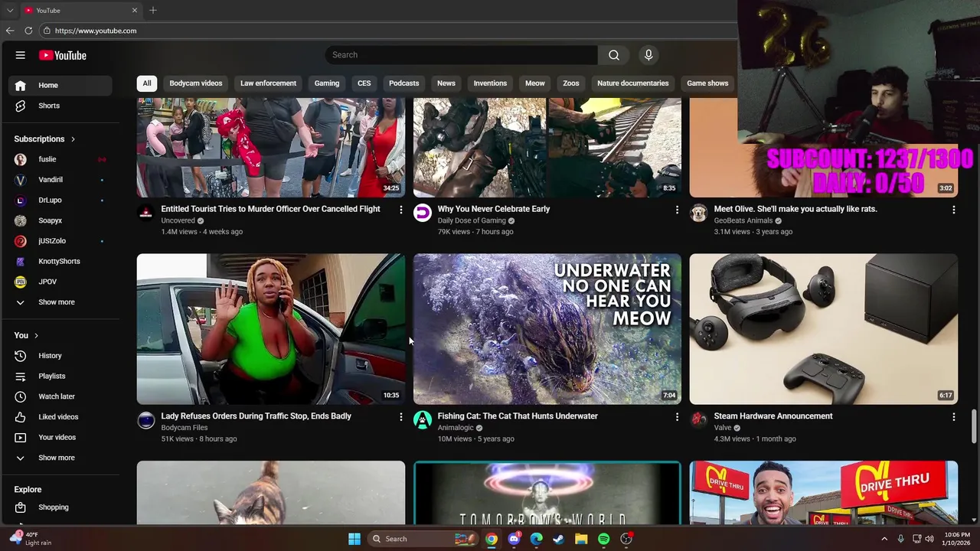Open the fuslie channel subscription
Image resolution: width=980 pixels, height=551 pixels.
(x=60, y=159)
